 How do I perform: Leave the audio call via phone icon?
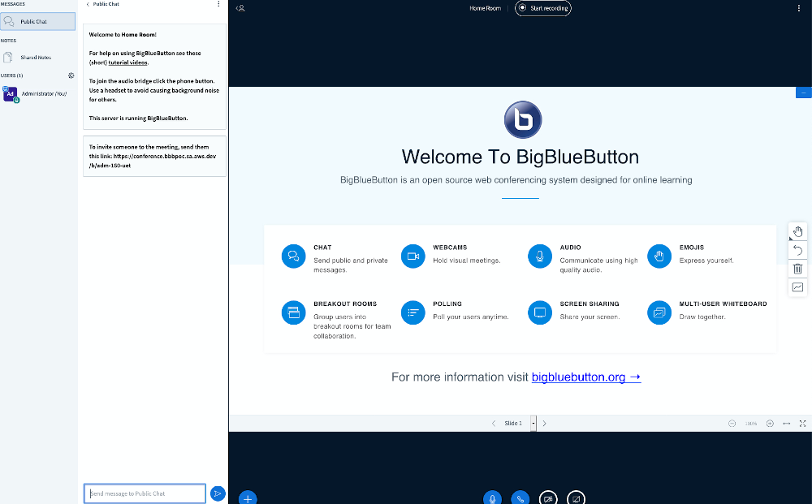(520, 498)
